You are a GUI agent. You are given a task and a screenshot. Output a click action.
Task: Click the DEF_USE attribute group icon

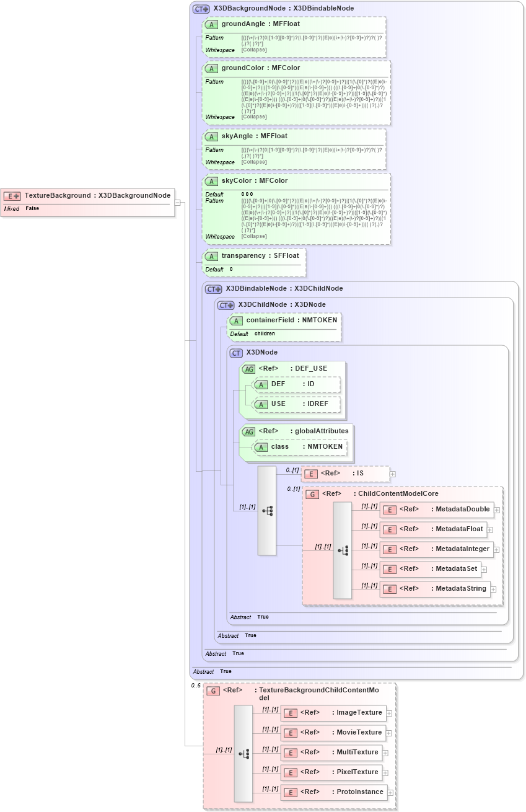click(248, 369)
